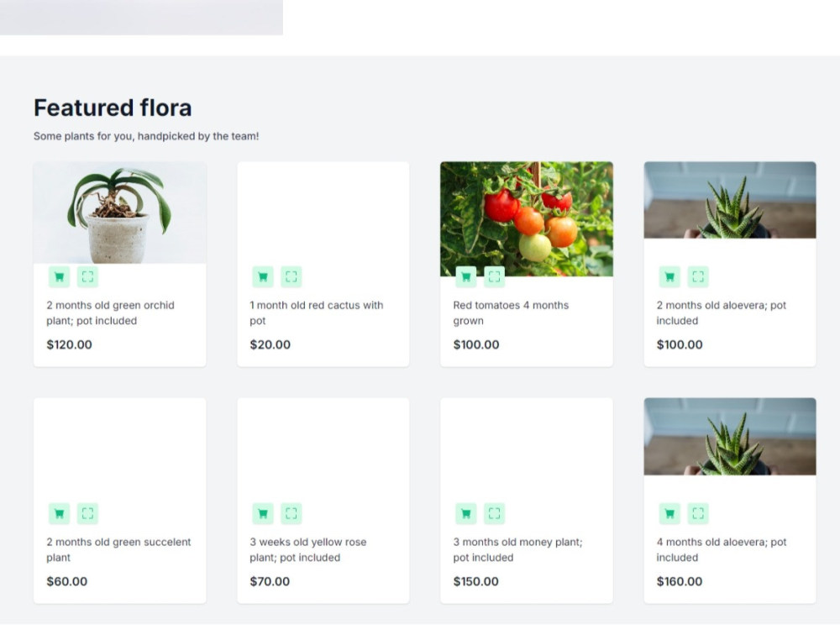Add red cactus with pot to cart
Screen dimensions: 840x630
tap(263, 277)
